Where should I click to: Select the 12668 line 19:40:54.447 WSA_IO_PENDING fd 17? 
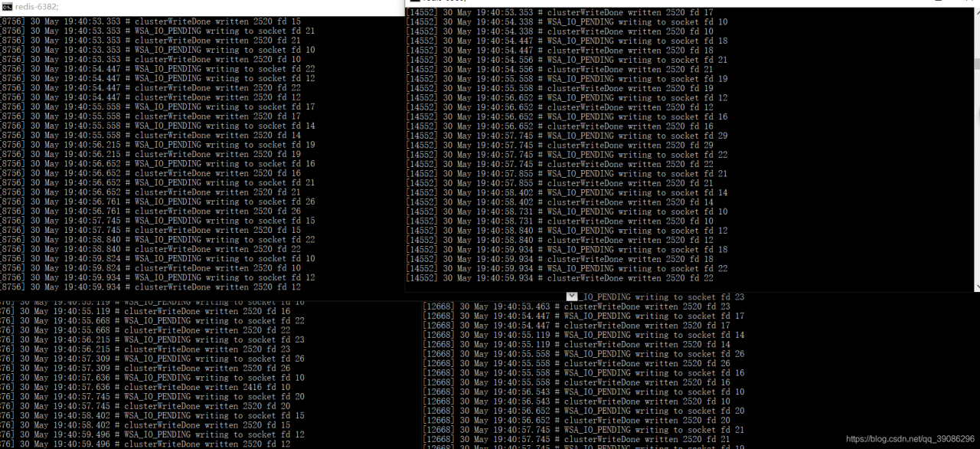(583, 316)
